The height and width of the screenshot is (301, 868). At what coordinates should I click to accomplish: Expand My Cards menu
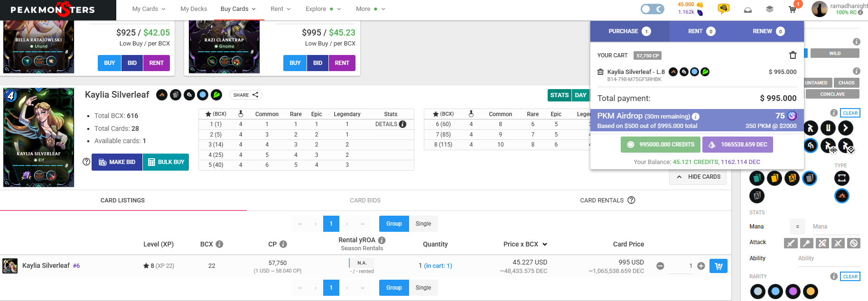tap(149, 9)
